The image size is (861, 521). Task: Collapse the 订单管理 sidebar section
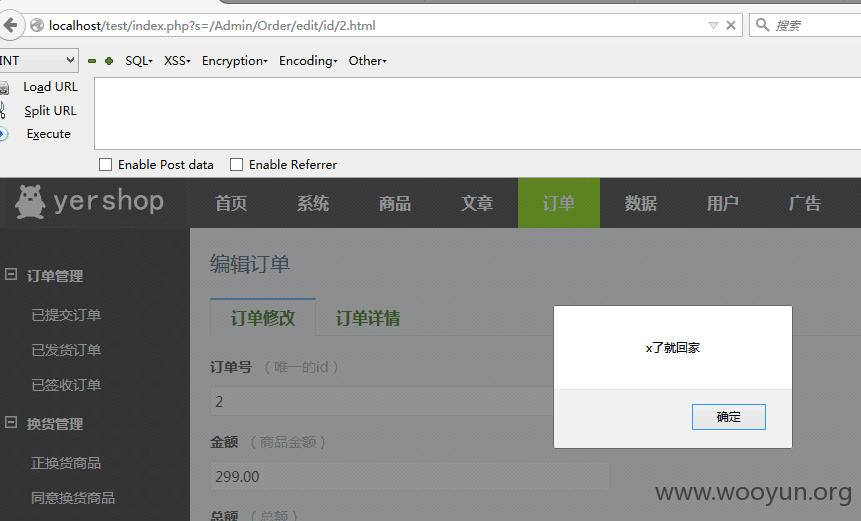tap(11, 274)
